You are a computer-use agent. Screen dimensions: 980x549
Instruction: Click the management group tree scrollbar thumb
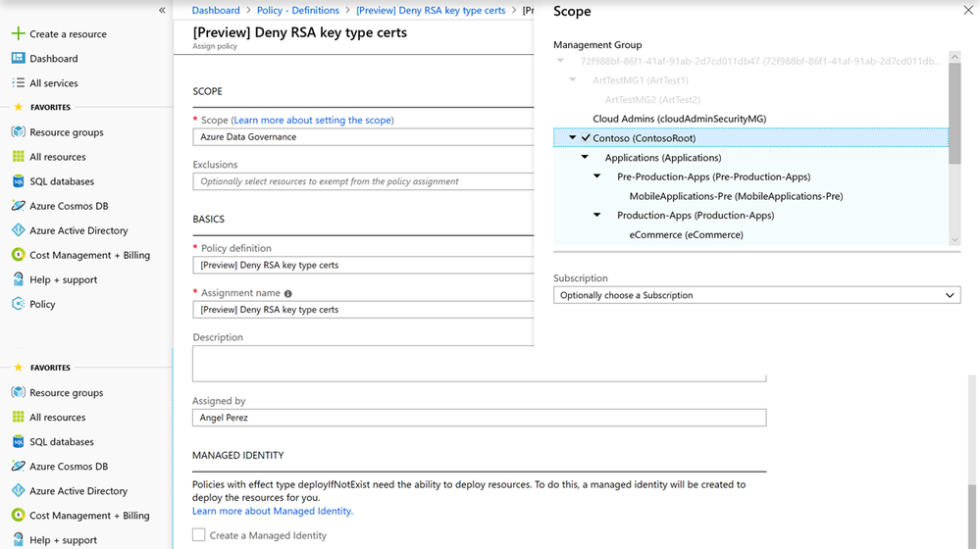coord(954,114)
